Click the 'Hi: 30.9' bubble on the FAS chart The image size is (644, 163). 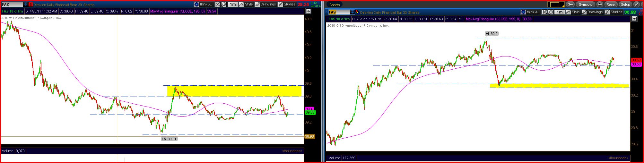(x=492, y=34)
